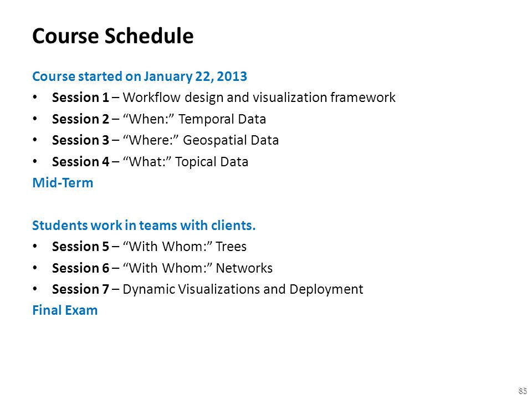Viewport: 532px width, 399px height.
Task: Select the '"Where:" Geospatial Data' text
Action: click(x=201, y=140)
